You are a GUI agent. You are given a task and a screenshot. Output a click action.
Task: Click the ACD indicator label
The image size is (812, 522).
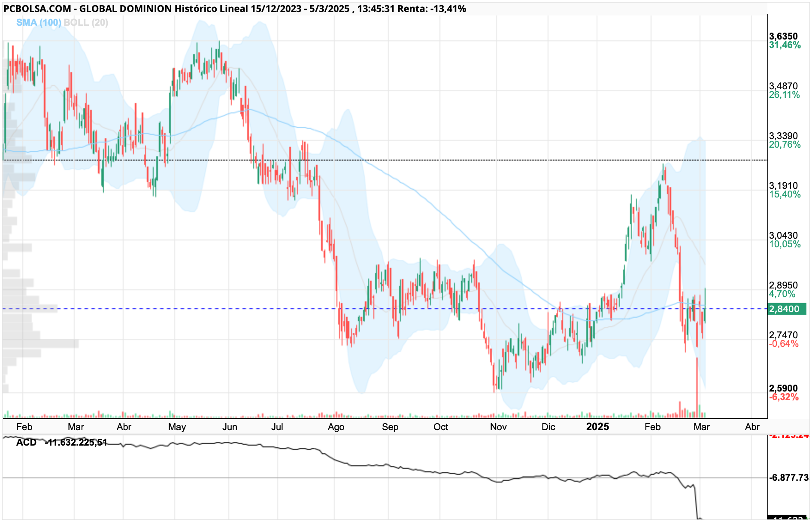coord(26,442)
